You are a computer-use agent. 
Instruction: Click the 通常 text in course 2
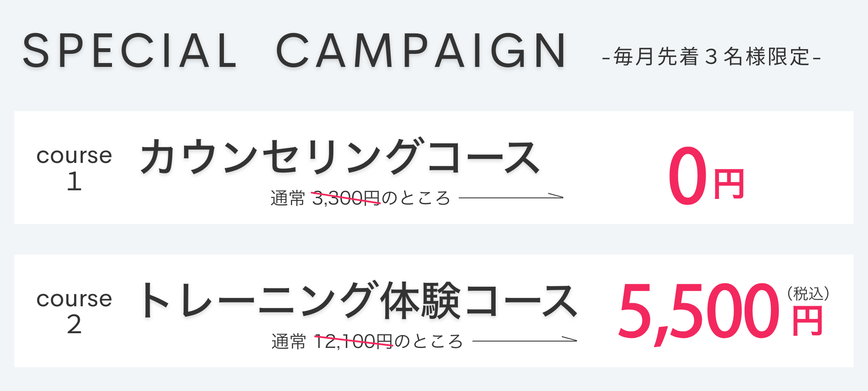tap(289, 341)
